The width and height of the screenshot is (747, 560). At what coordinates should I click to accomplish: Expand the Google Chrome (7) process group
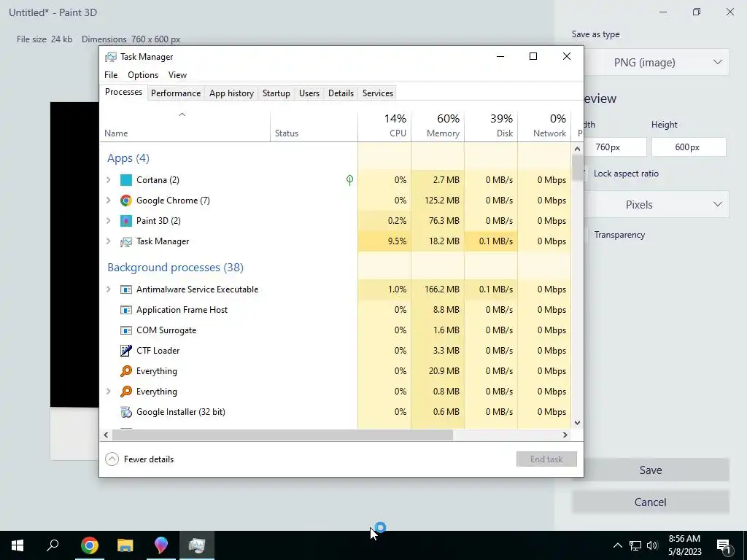[x=109, y=201]
